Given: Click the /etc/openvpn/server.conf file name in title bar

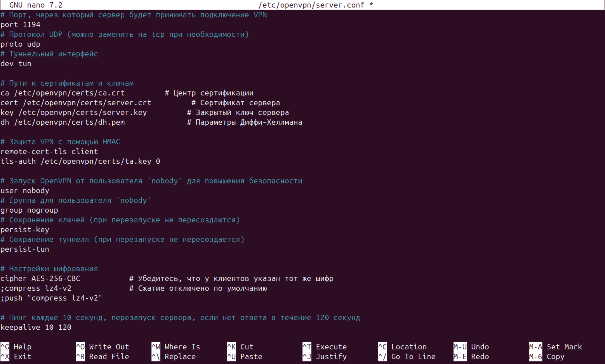Looking at the screenshot, I should (x=311, y=5).
